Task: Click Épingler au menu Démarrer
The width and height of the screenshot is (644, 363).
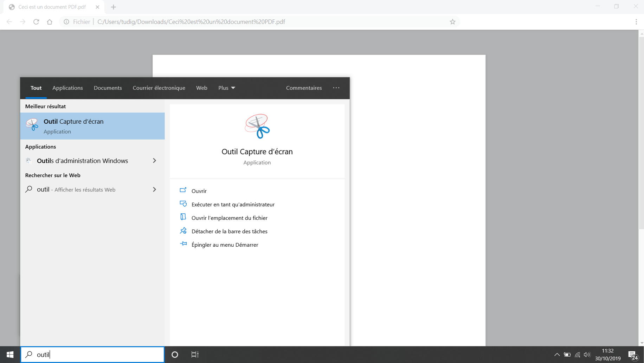Action: pyautogui.click(x=225, y=245)
